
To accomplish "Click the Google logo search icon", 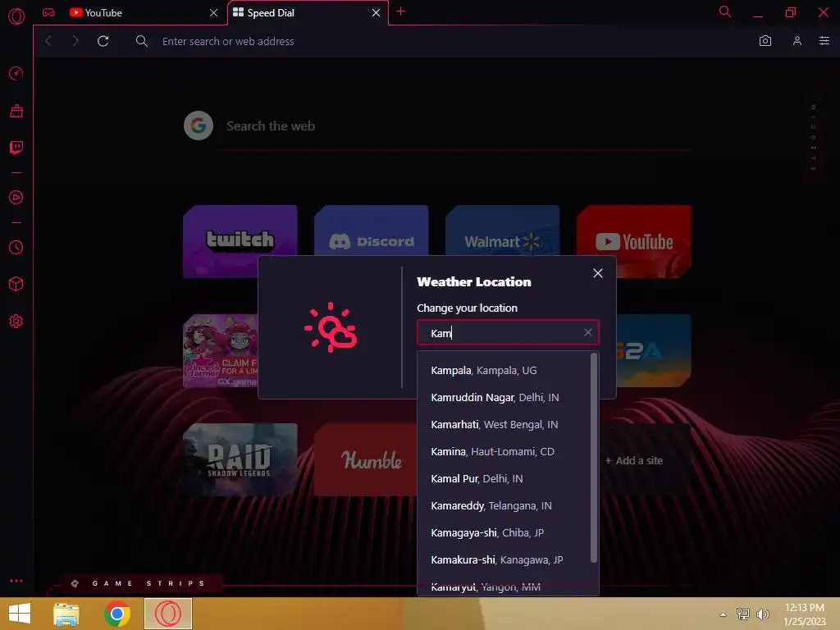I will [199, 126].
